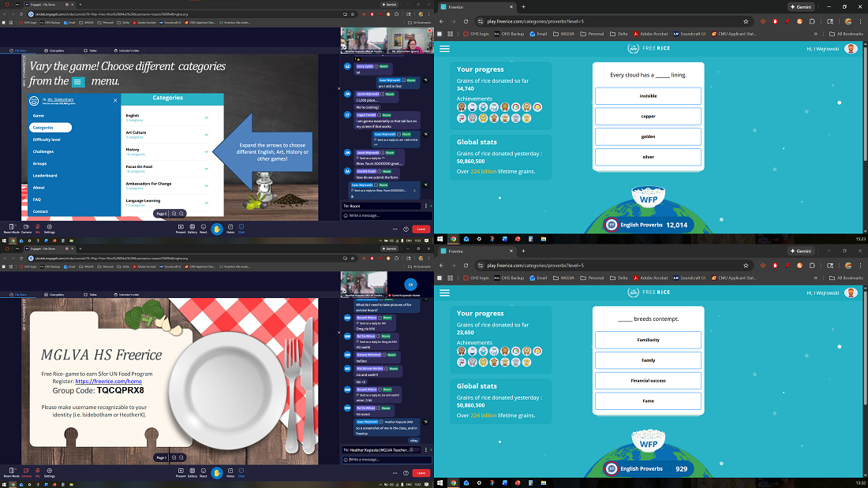Choose the answer 'Fame'
This screenshot has width=868, height=488.
tap(648, 401)
